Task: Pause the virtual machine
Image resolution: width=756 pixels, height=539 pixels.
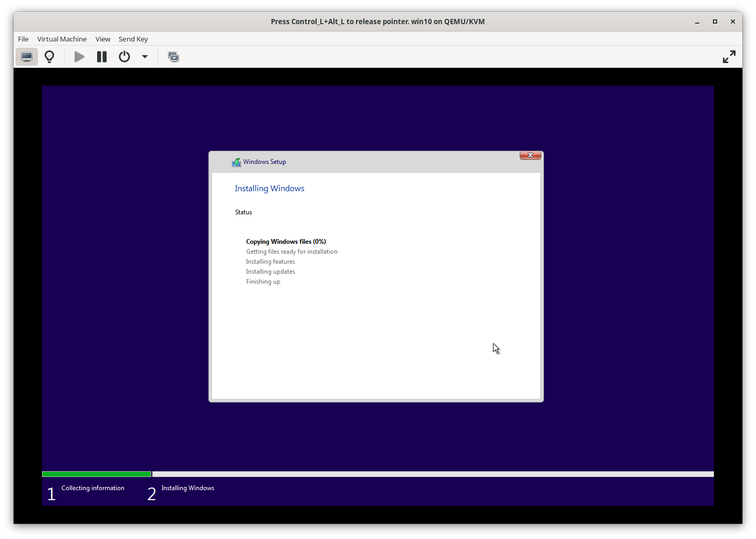Action: point(102,57)
